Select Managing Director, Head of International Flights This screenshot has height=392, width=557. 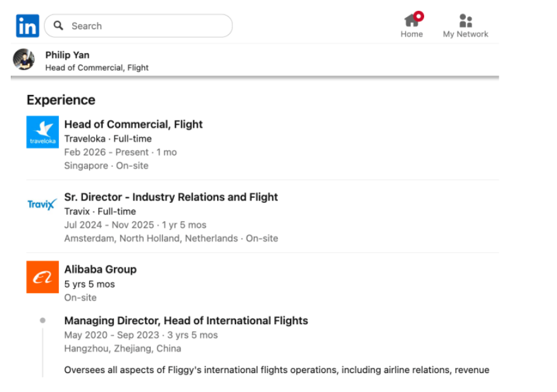click(x=186, y=321)
